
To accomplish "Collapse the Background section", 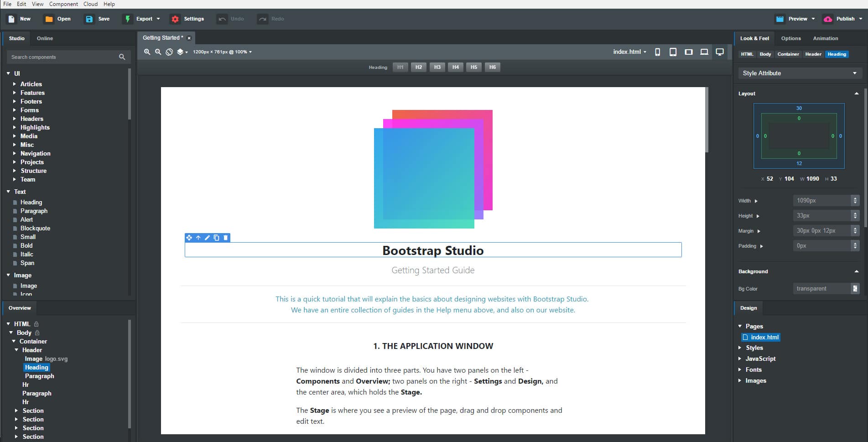I will click(x=856, y=271).
